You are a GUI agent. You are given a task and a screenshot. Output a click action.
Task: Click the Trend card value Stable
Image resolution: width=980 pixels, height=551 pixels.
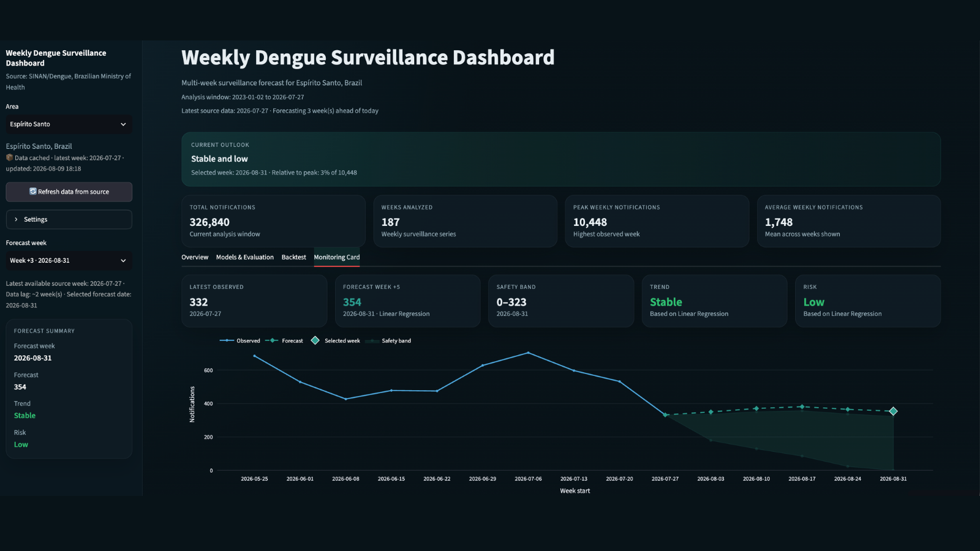point(666,302)
